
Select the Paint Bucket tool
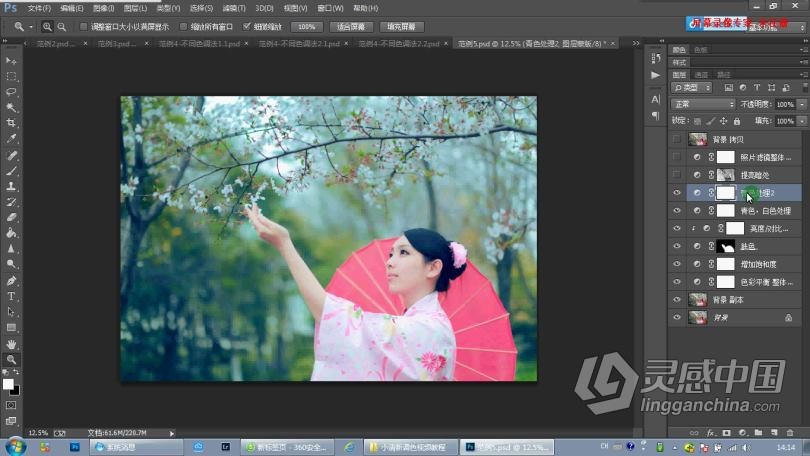(11, 233)
